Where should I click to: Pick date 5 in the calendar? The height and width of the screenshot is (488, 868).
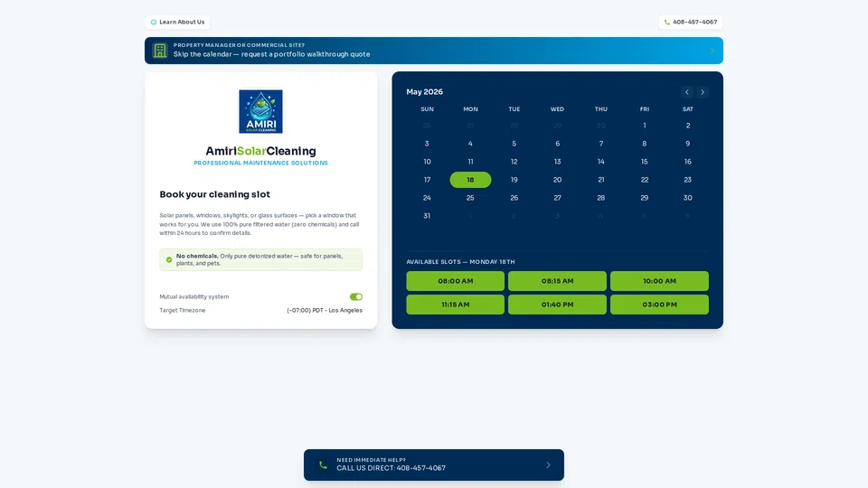tap(514, 144)
